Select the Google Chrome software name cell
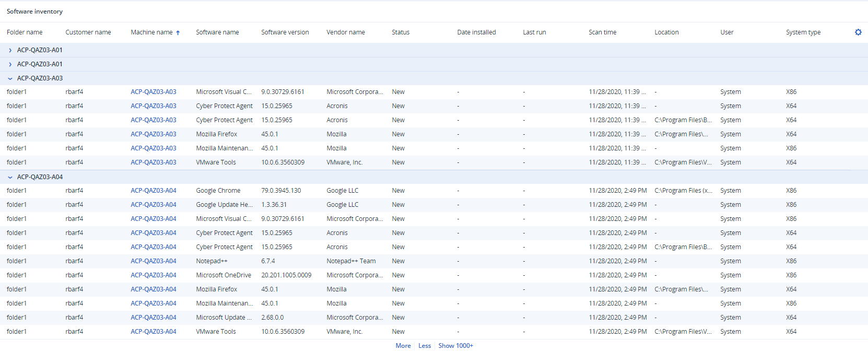 [218, 191]
